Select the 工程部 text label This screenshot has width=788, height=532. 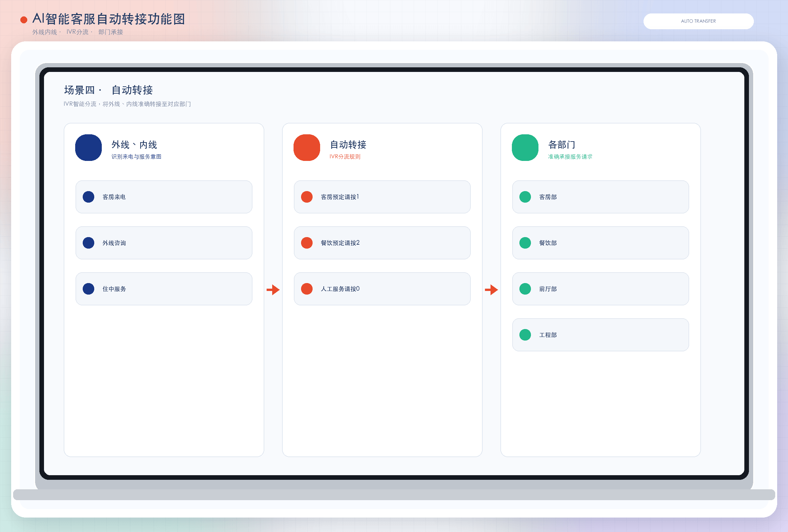[548, 335]
